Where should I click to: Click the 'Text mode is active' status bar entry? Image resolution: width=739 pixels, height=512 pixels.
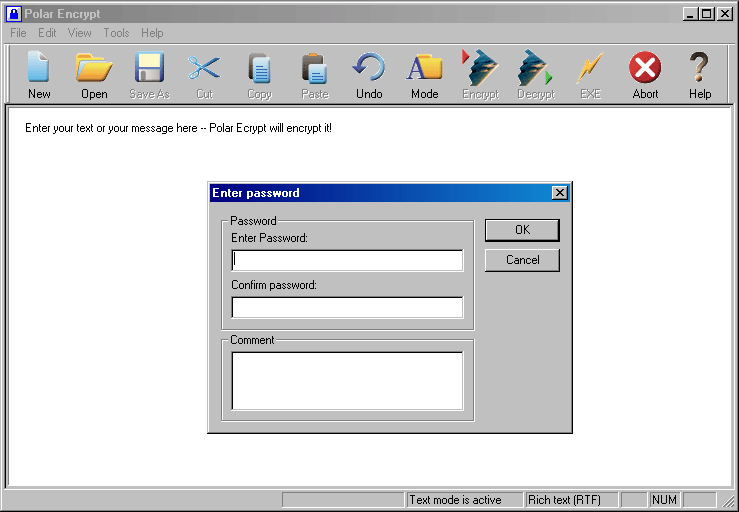click(465, 500)
